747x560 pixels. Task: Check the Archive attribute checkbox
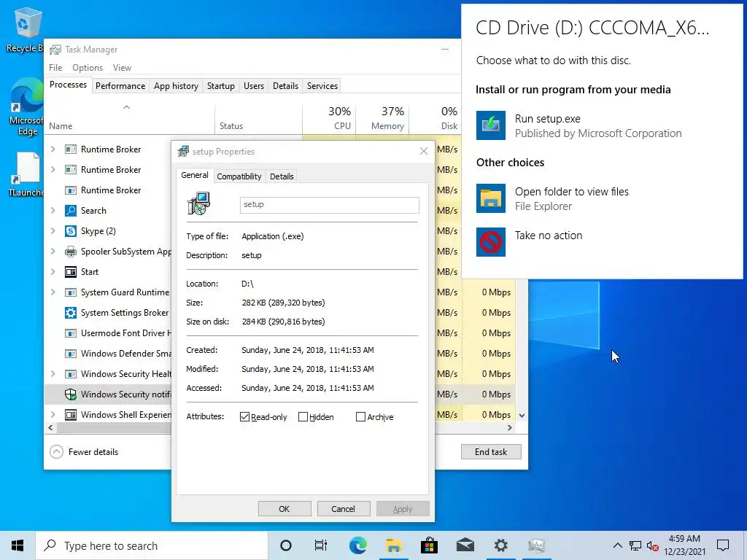click(x=360, y=417)
